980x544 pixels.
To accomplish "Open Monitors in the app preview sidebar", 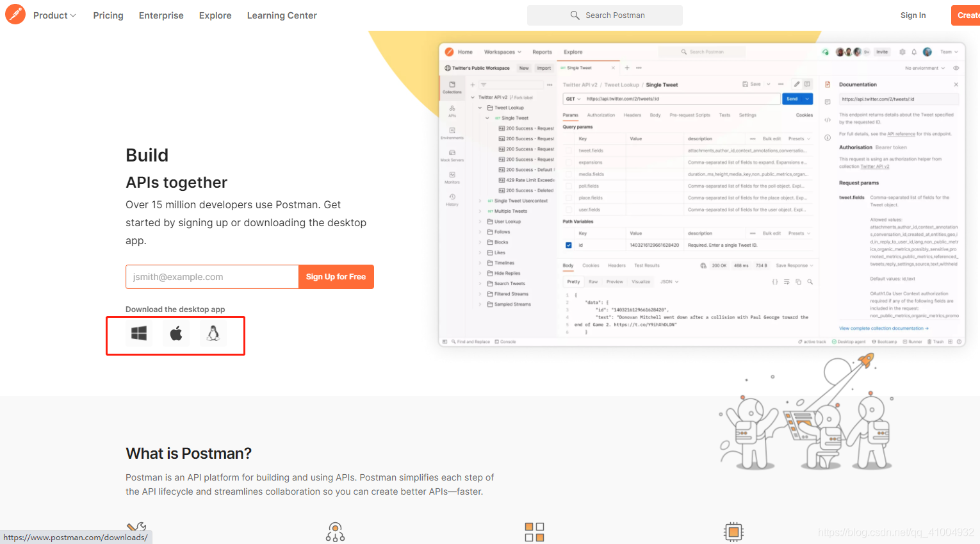I will 452,177.
